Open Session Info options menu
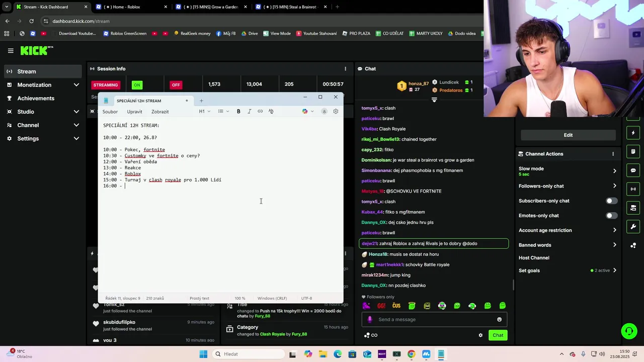644x362 pixels. [x=345, y=69]
